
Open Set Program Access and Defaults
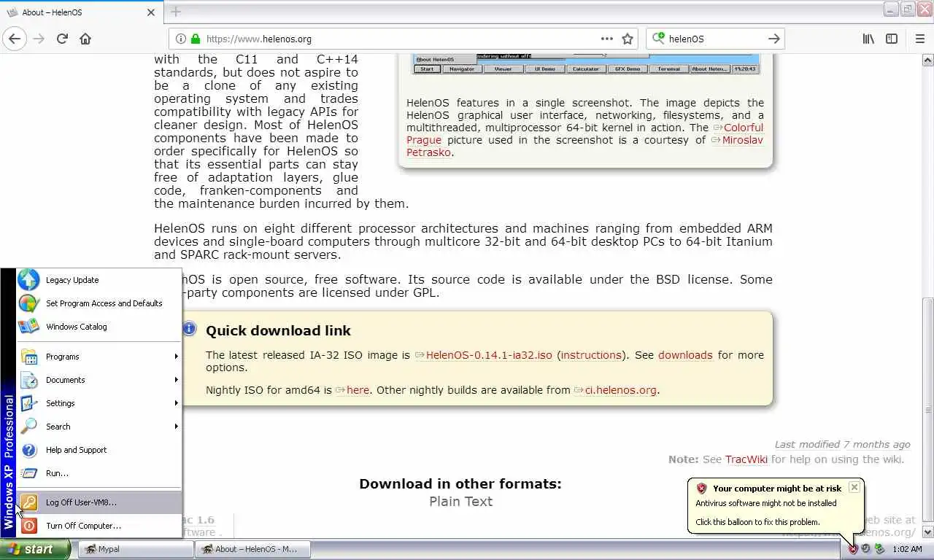99,303
